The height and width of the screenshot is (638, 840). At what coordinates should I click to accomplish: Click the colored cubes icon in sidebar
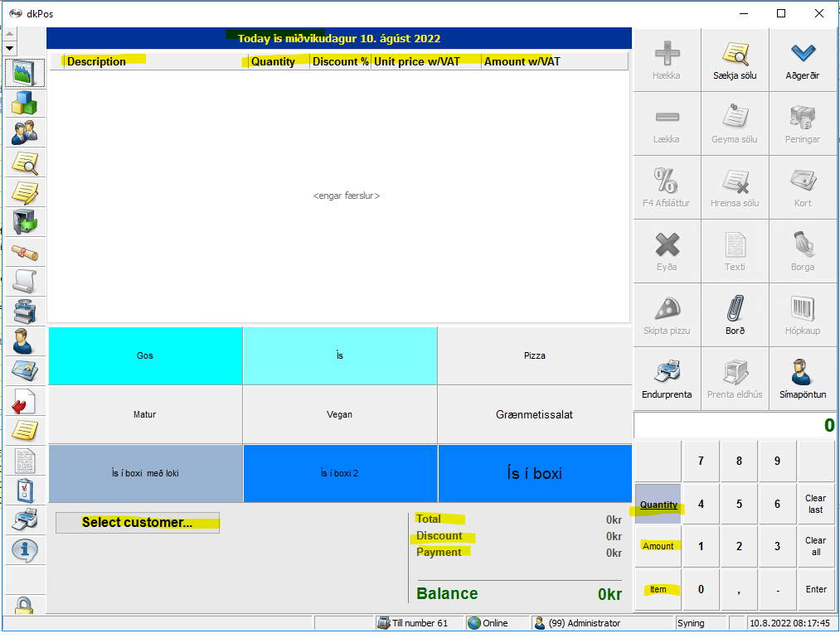click(25, 104)
